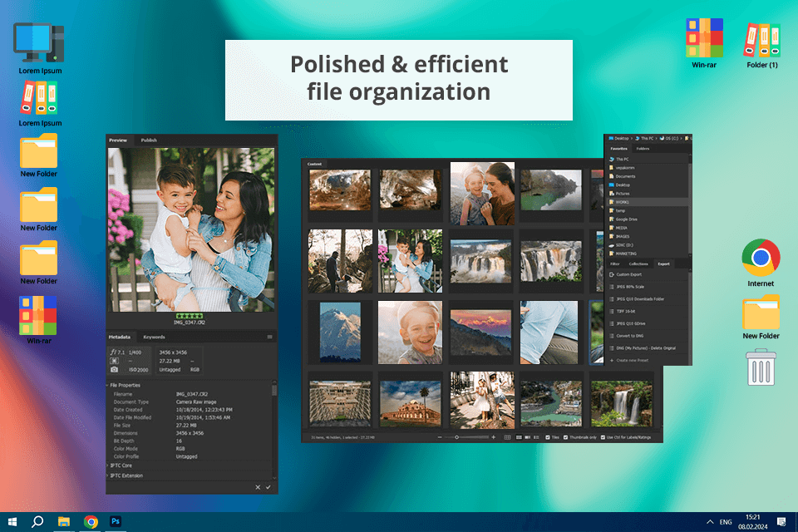Viewport: 798px width, 532px height.
Task: Switch to grid thumbnail view icon
Action: coord(520,436)
